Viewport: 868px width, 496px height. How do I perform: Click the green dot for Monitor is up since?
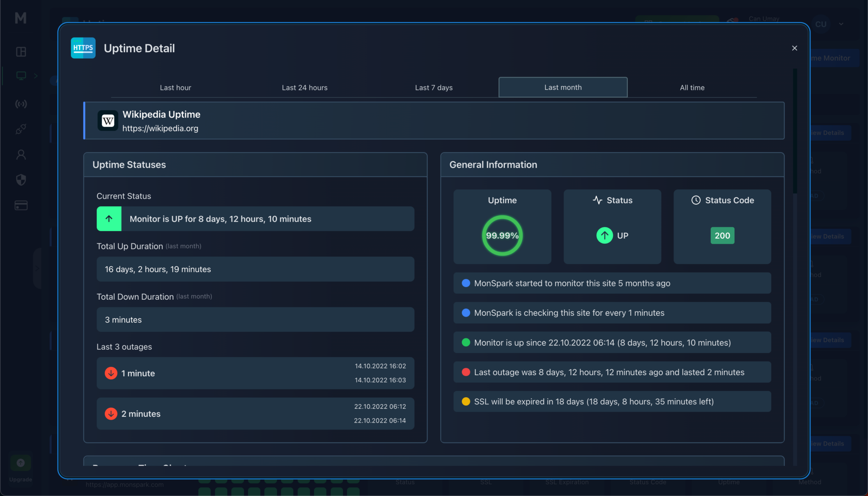coord(466,343)
